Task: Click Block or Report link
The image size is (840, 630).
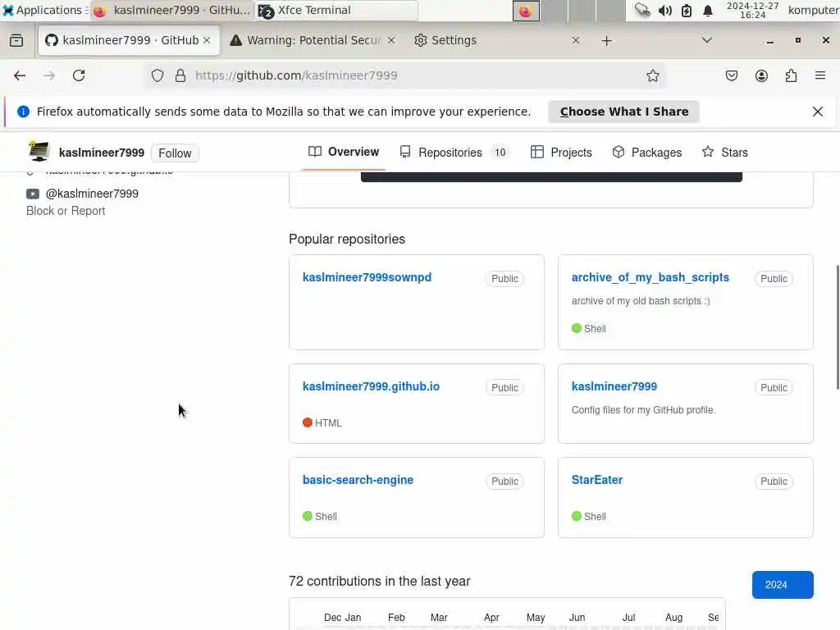Action: tap(66, 211)
